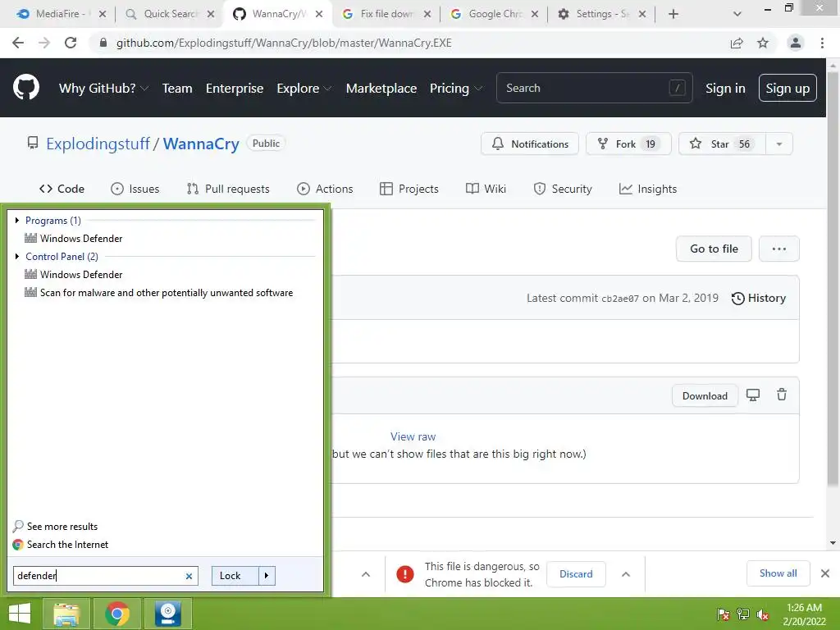
Task: Clear the defender search text
Action: (189, 576)
